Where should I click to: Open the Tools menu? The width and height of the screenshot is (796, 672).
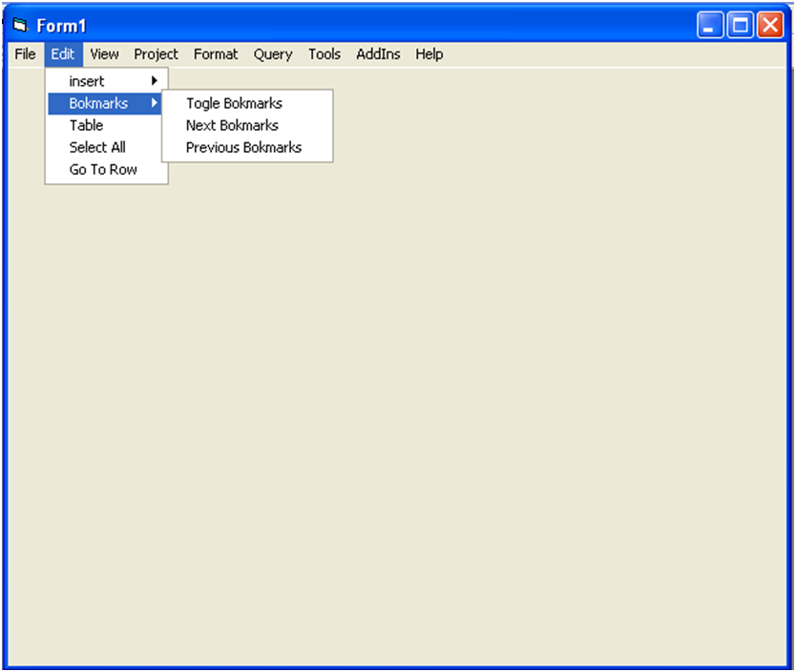[325, 54]
